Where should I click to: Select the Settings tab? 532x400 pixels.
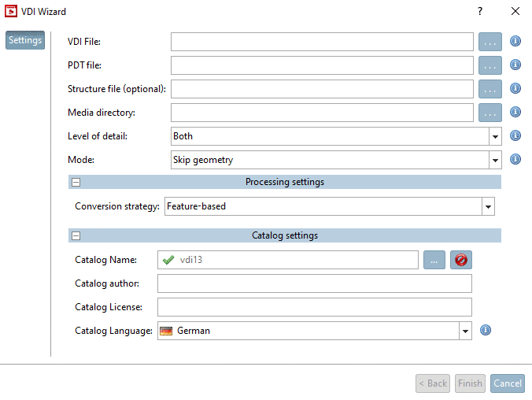point(25,40)
